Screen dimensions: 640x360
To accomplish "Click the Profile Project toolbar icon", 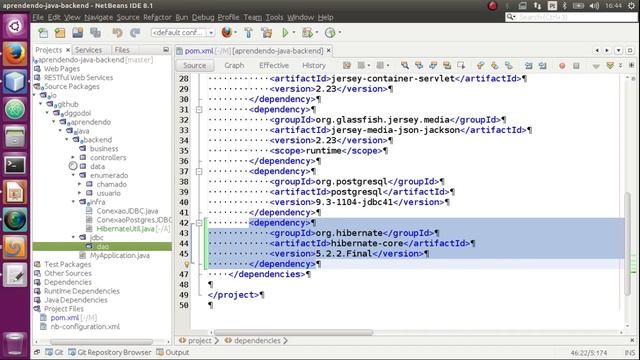I will coord(330,33).
